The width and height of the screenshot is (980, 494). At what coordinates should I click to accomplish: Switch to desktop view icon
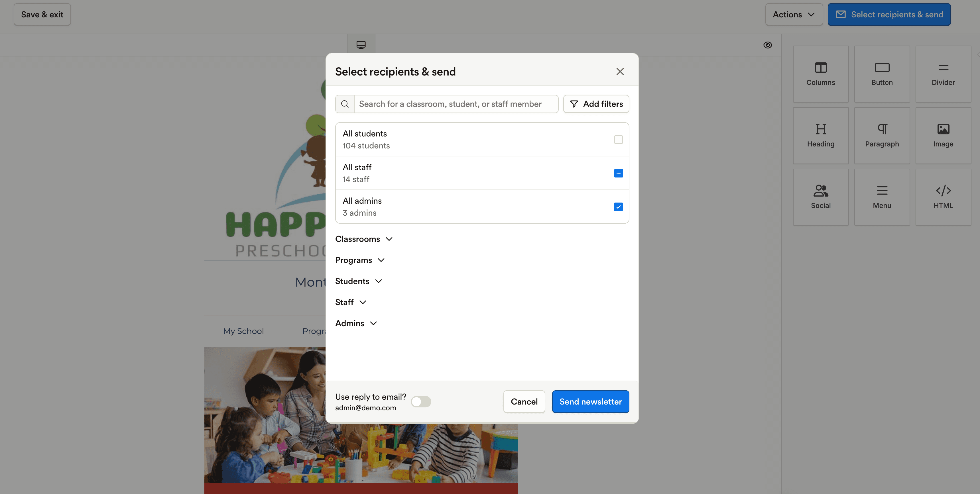click(x=361, y=45)
